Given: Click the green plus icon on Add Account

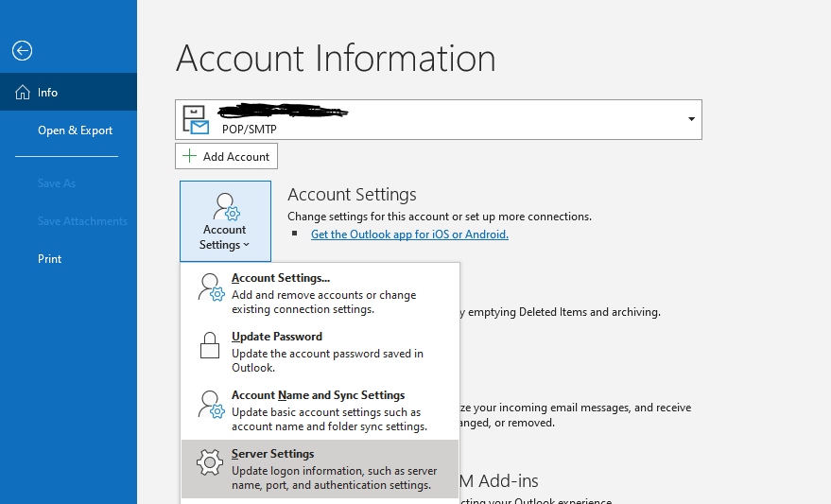Looking at the screenshot, I should click(x=190, y=157).
